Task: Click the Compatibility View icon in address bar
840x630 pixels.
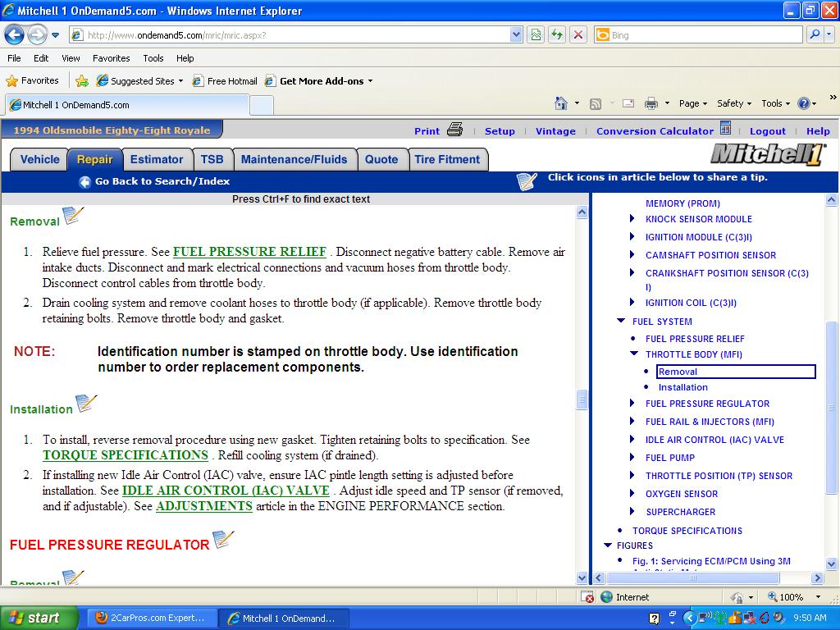Action: tap(536, 35)
